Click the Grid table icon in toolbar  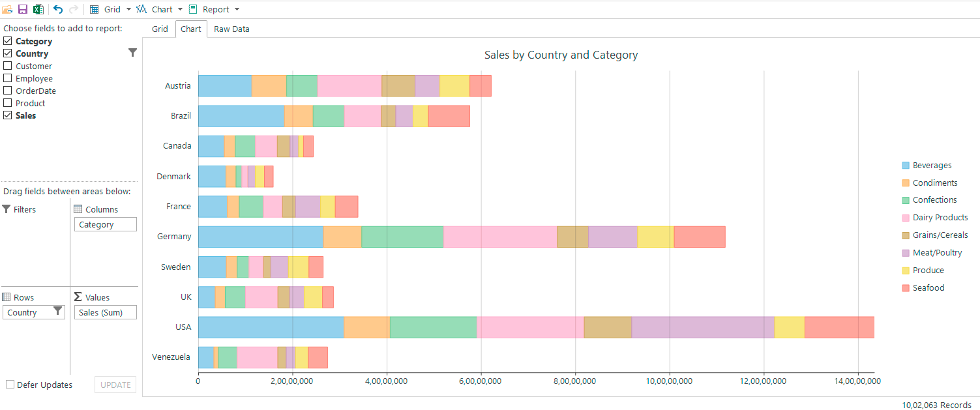tap(95, 9)
